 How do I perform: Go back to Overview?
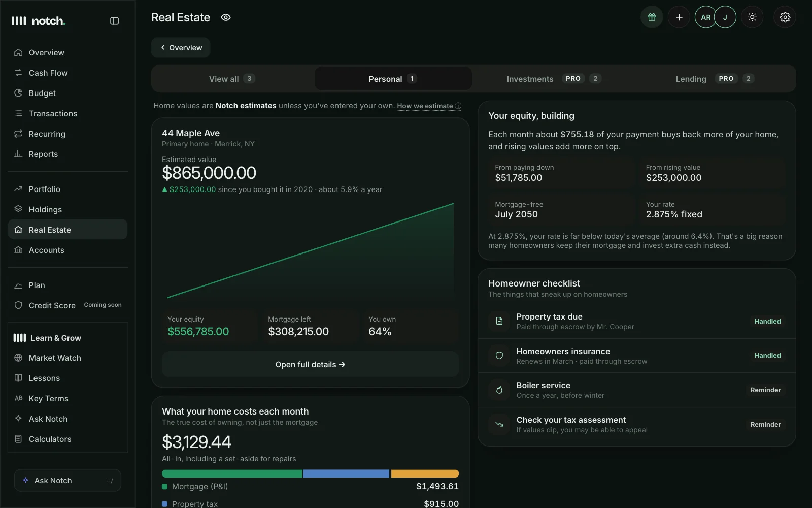click(x=181, y=48)
